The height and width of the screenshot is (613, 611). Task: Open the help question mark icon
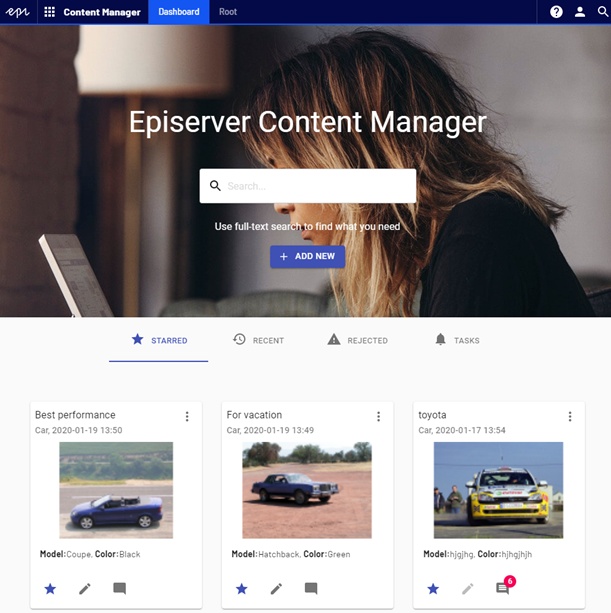(x=556, y=12)
